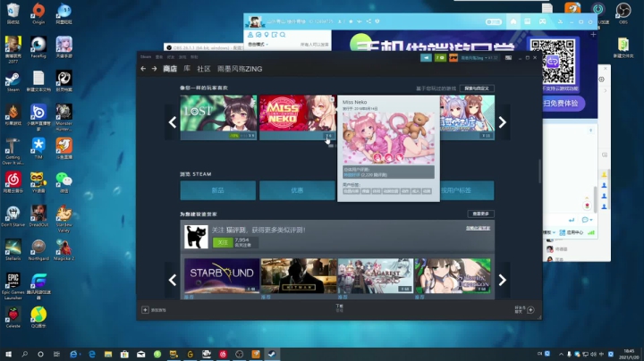Open the Starbound game thumbnail
This screenshot has height=361, width=644.
[222, 275]
